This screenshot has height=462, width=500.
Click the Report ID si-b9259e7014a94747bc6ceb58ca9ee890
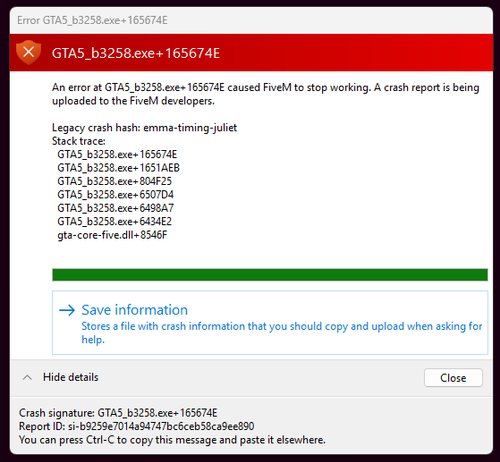point(136,426)
